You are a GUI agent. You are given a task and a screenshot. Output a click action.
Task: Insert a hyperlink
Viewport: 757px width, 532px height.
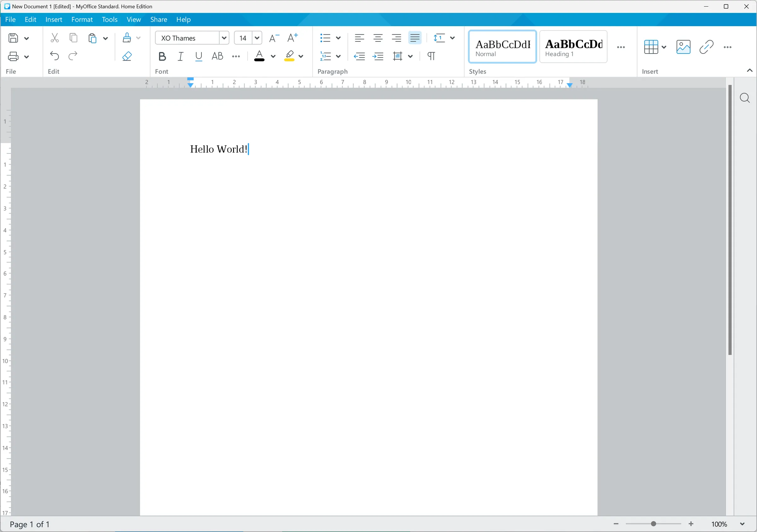[x=706, y=47]
